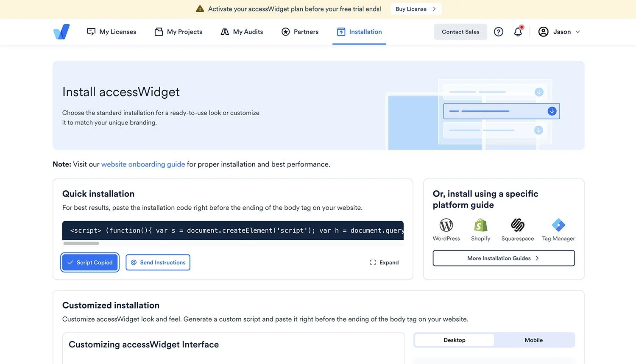Open the Partners tab
The width and height of the screenshot is (636, 364).
pos(300,32)
